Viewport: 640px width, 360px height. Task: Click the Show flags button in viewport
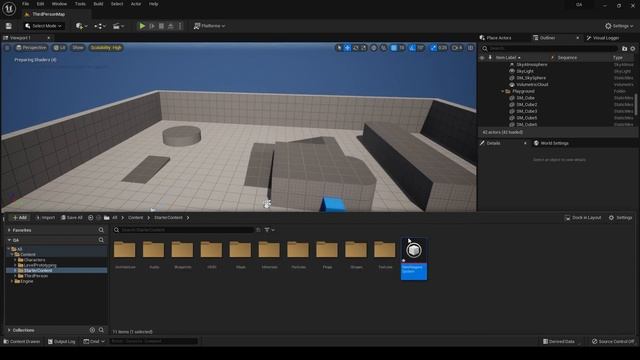pos(78,48)
